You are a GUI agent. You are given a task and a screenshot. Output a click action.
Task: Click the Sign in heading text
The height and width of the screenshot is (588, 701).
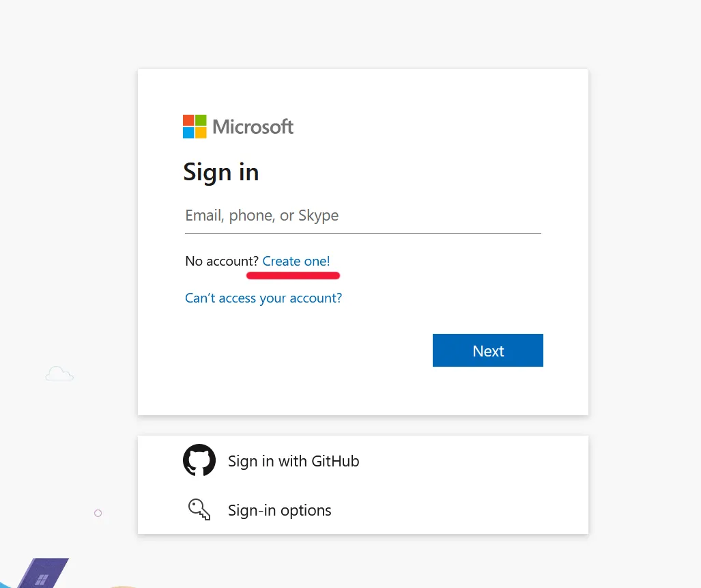220,172
